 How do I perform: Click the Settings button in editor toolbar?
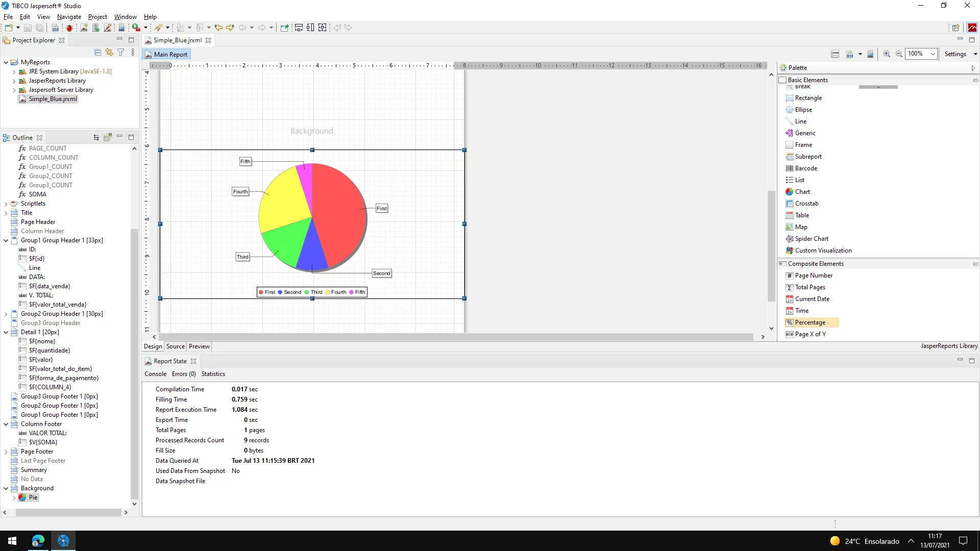[x=955, y=54]
